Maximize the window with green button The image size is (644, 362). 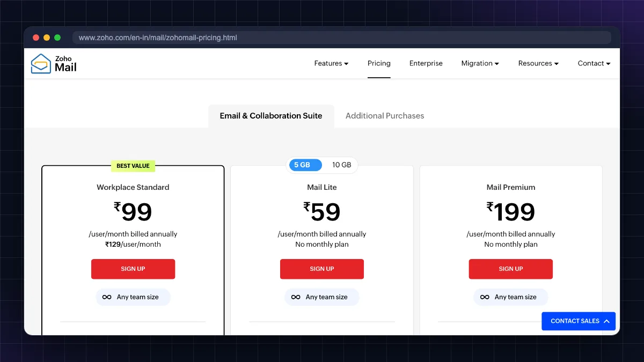point(57,38)
